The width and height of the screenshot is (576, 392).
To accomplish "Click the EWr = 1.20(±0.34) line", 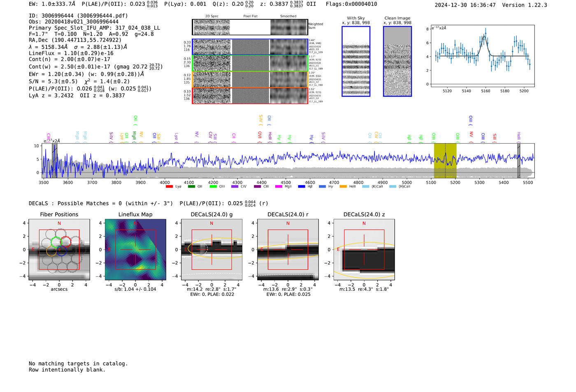I will 86,74.
